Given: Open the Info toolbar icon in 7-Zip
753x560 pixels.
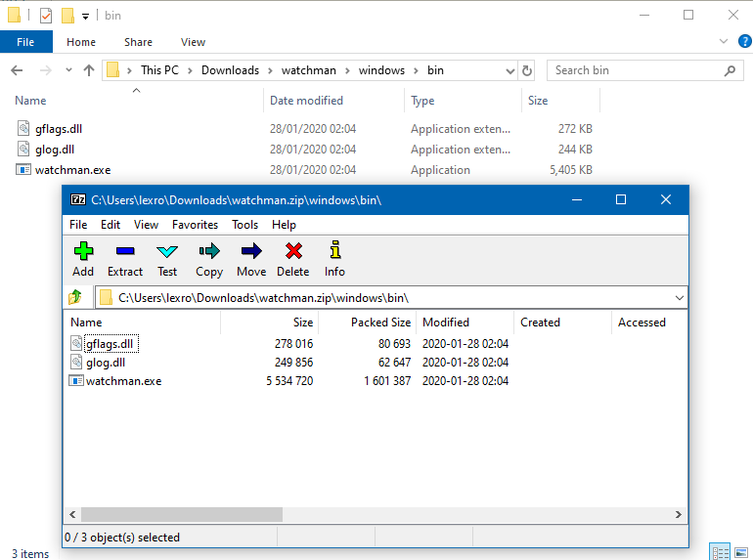Looking at the screenshot, I should [335, 249].
